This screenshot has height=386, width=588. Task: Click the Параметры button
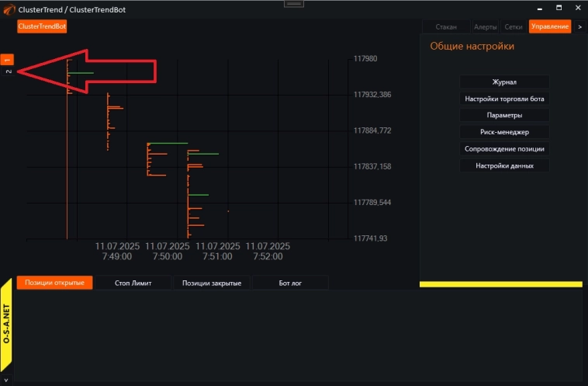[504, 115]
